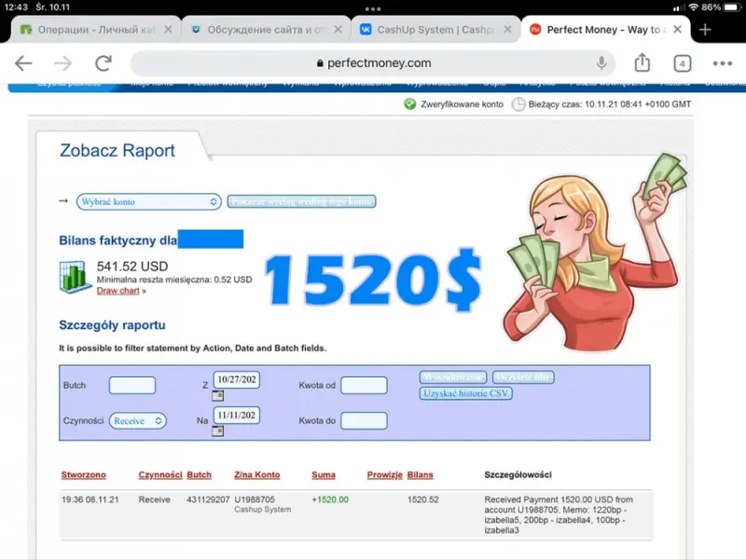746x560 pixels.
Task: Tap the battery indicator in status bar
Action: [732, 7]
